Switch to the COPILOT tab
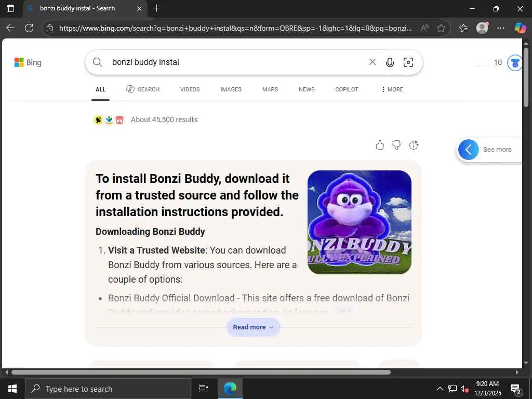 (x=347, y=89)
